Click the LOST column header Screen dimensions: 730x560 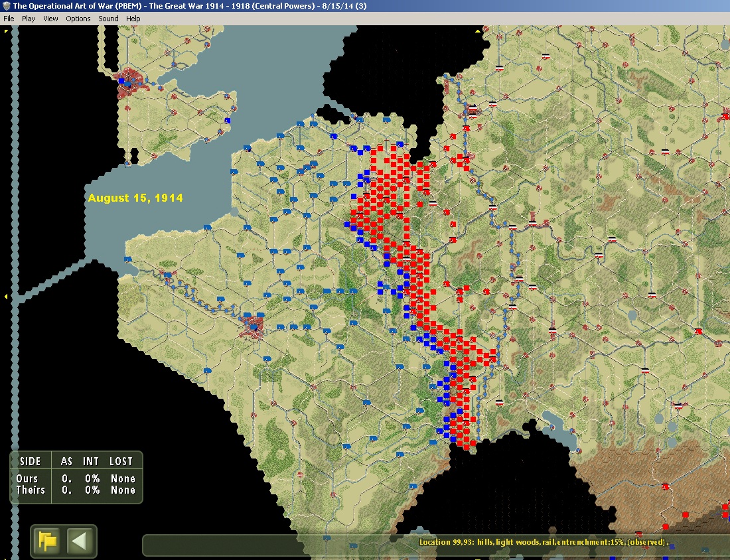click(x=121, y=461)
